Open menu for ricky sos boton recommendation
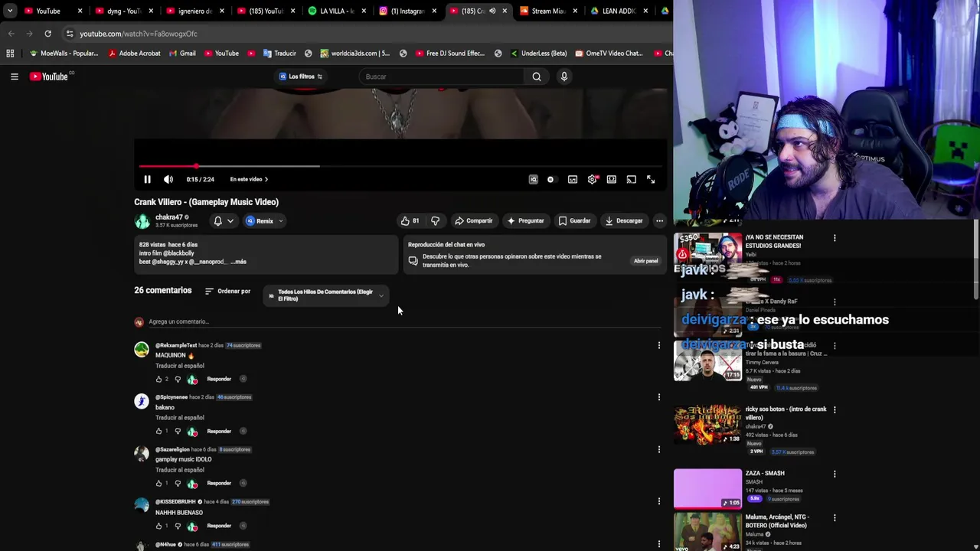The width and height of the screenshot is (980, 551). (x=835, y=409)
